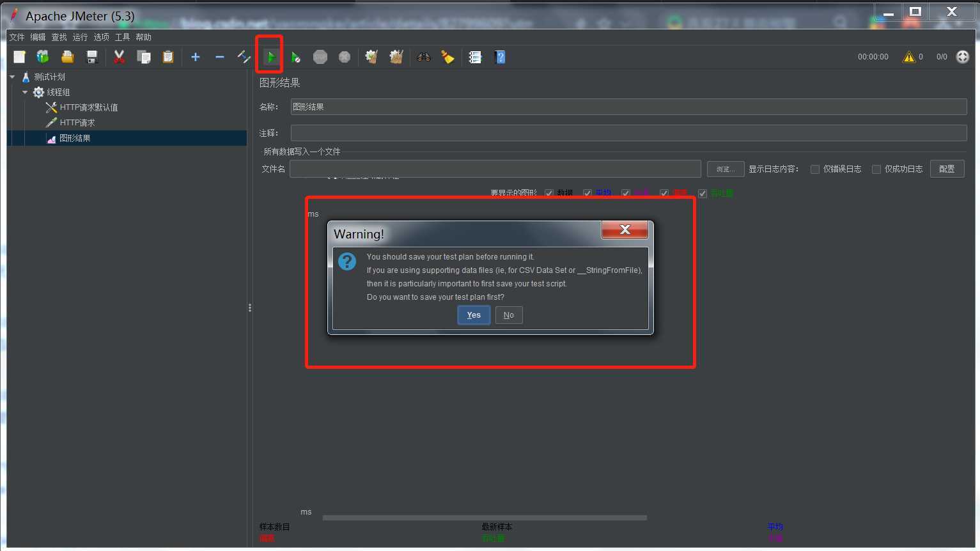980x551 pixels.
Task: Click the Paste clipboard icon
Action: (167, 57)
